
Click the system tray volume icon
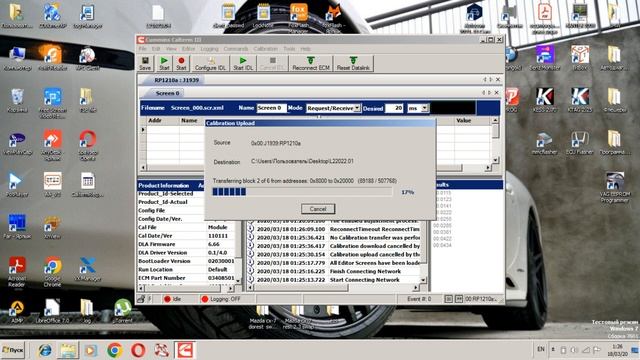click(574, 350)
